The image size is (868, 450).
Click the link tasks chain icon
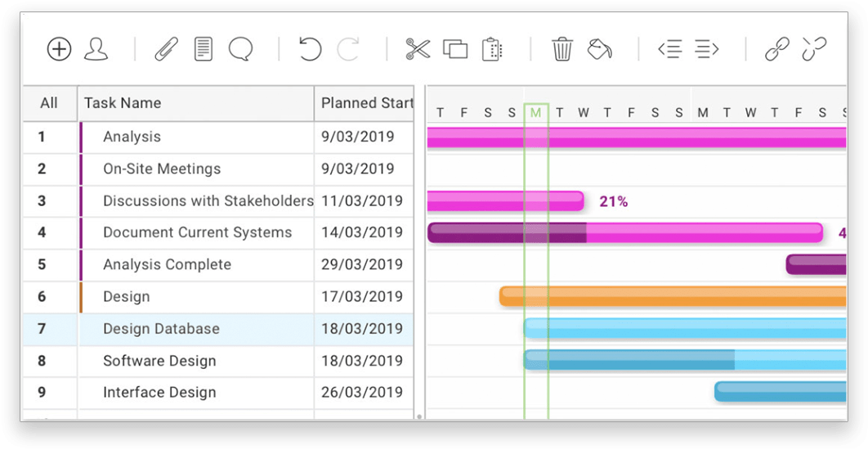776,49
